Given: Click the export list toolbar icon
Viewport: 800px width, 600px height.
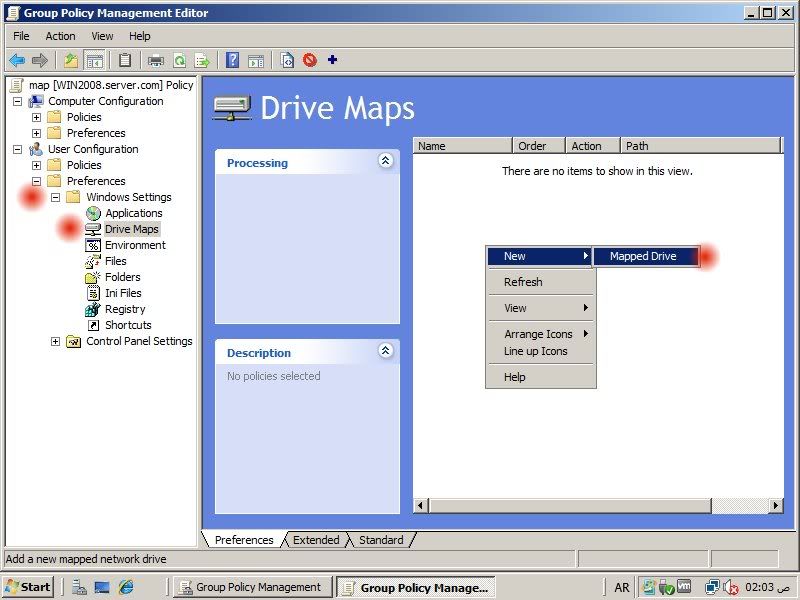Looking at the screenshot, I should pos(202,60).
